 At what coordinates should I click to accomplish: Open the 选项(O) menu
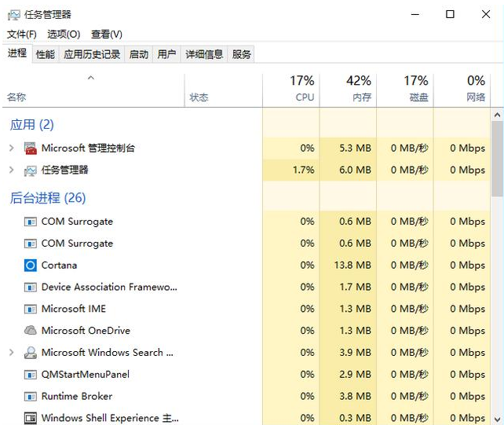pos(64,34)
